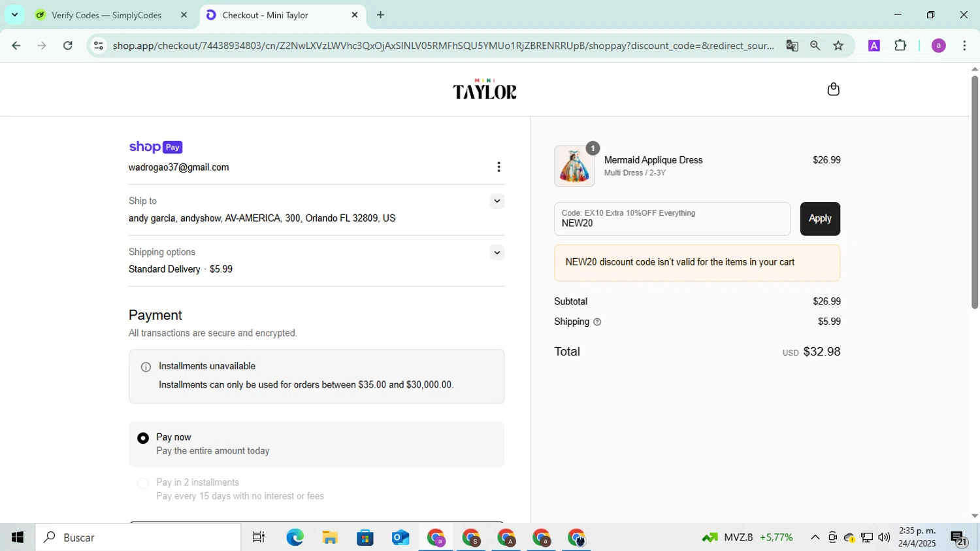Screen dimensions: 980x551
Task: Launch Microsoft Edge from the taskbar
Action: [295, 537]
